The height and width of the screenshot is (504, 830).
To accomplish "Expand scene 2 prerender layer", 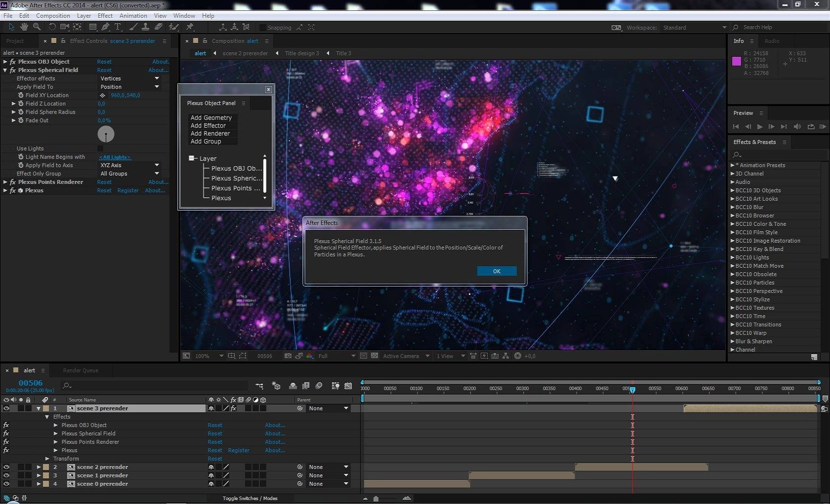I will tap(39, 467).
